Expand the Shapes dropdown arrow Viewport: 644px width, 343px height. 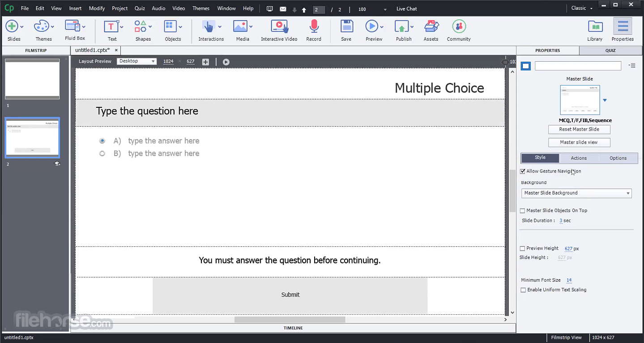pos(150,27)
